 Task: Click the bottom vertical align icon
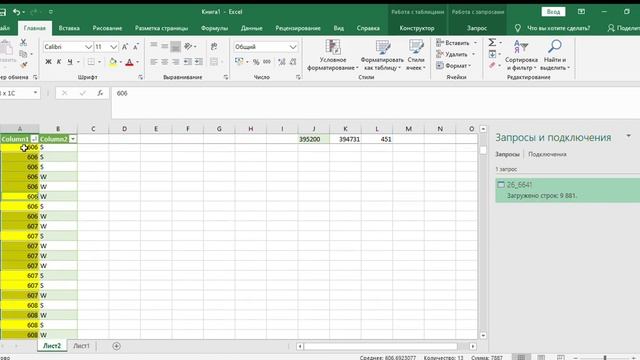coord(176,47)
